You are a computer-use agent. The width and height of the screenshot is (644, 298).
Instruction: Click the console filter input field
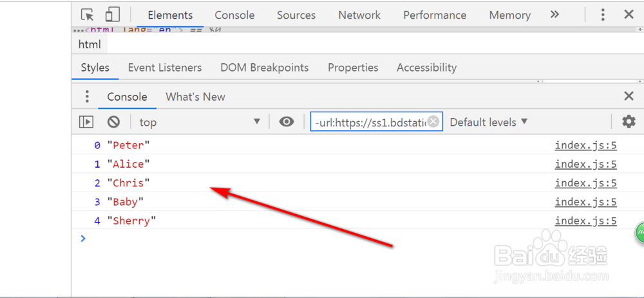tap(370, 122)
